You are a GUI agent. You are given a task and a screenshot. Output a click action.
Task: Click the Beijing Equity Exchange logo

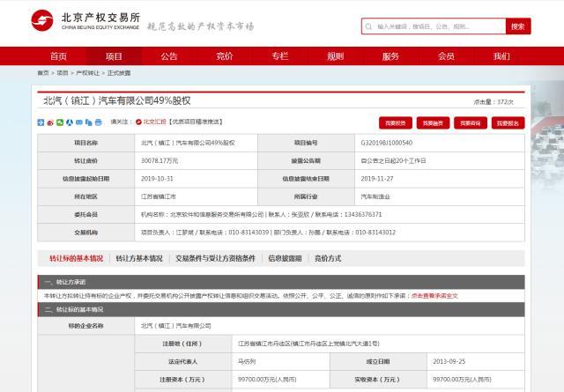click(x=84, y=21)
